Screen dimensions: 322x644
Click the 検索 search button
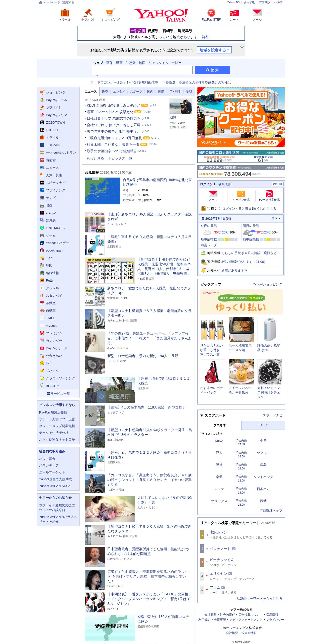click(x=212, y=70)
